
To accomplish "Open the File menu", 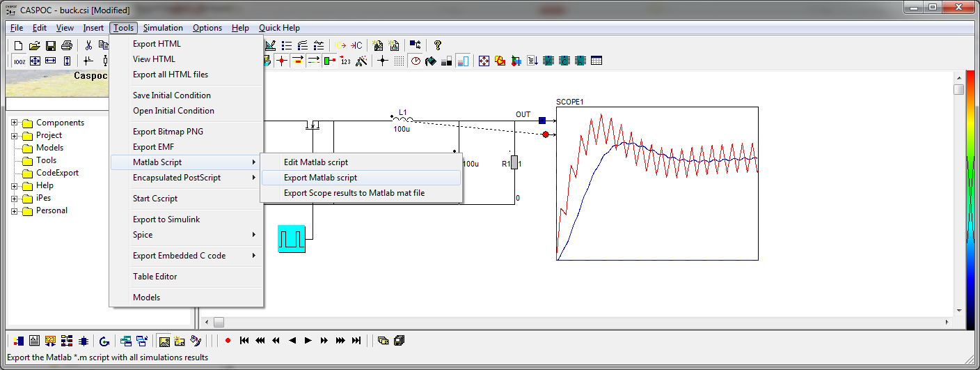I will pos(17,28).
